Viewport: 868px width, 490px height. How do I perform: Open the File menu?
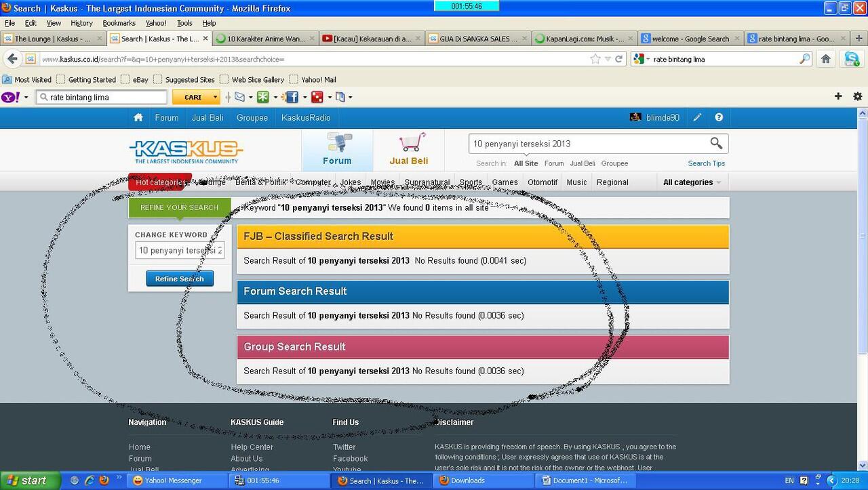pyautogui.click(x=9, y=23)
